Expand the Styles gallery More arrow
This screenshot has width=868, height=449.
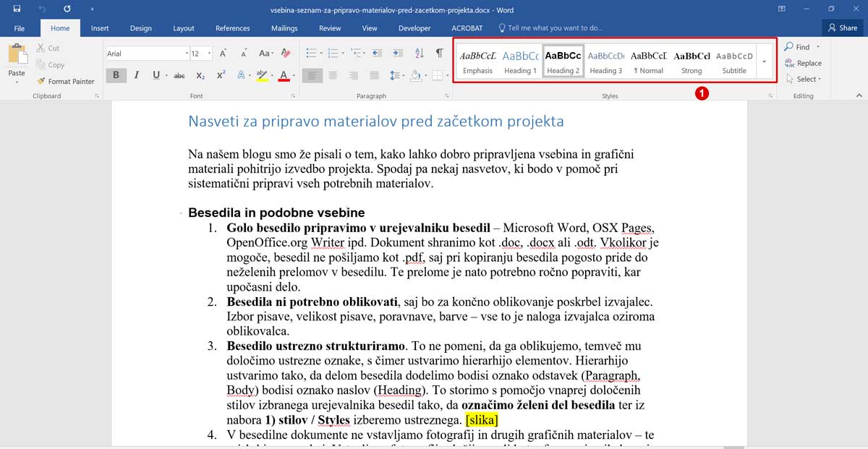[x=765, y=61]
